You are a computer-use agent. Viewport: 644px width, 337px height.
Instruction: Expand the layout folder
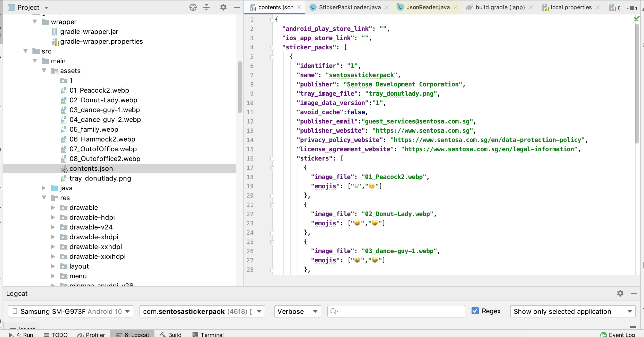[53, 266]
